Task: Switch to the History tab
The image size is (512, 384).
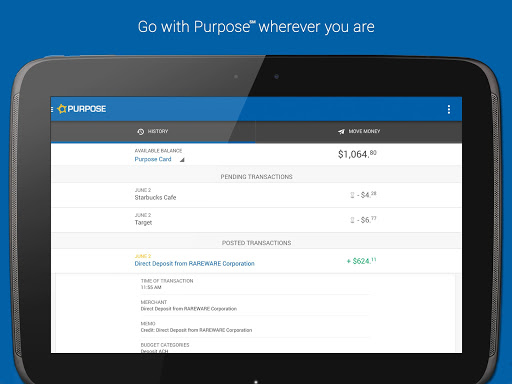Action: [153, 132]
